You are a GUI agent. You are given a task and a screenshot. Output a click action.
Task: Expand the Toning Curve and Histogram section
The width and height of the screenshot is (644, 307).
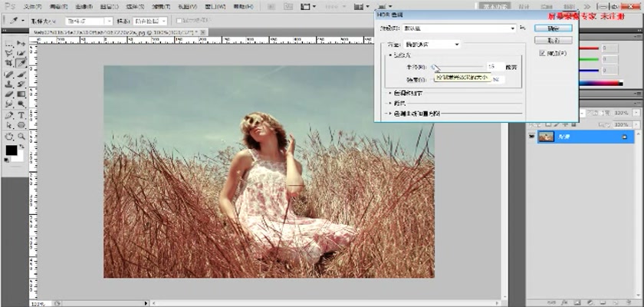pyautogui.click(x=390, y=114)
